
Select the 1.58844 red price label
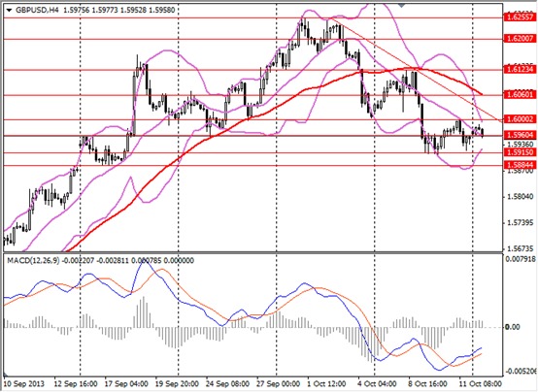521,165
